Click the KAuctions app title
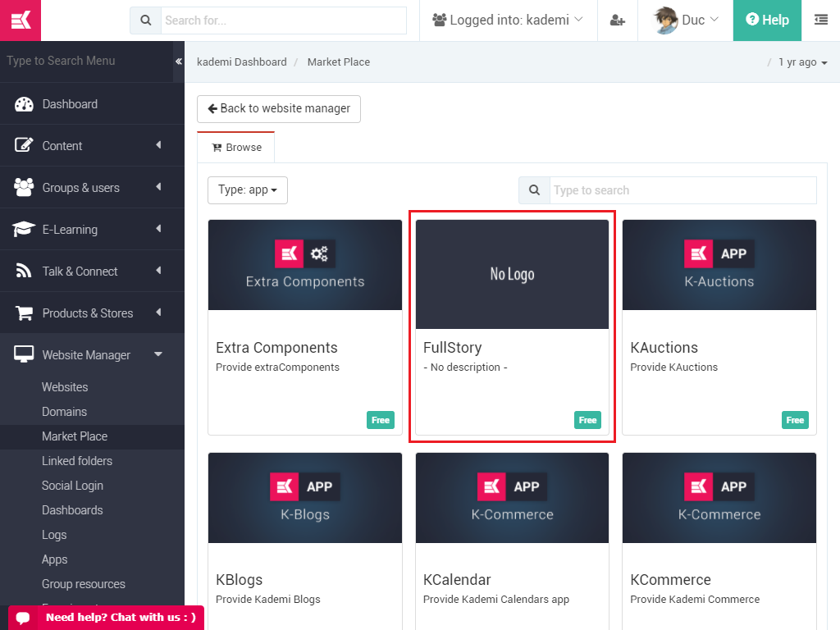This screenshot has height=630, width=840. (x=664, y=348)
